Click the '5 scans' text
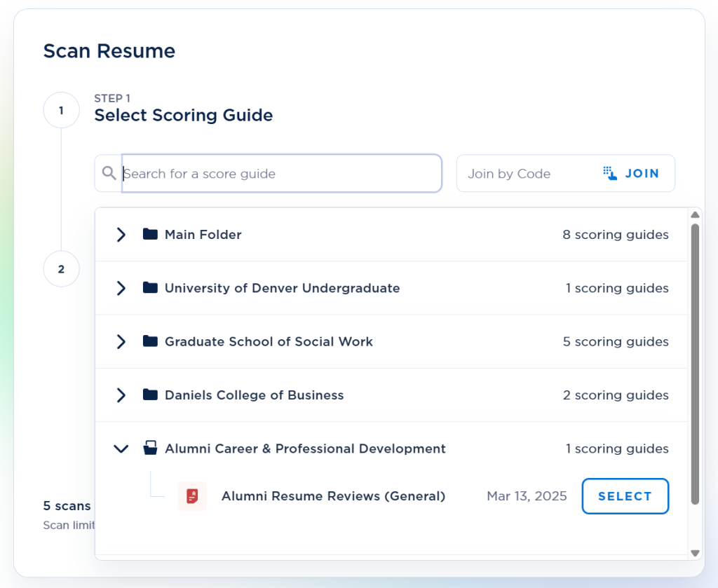The image size is (718, 588). tap(67, 505)
